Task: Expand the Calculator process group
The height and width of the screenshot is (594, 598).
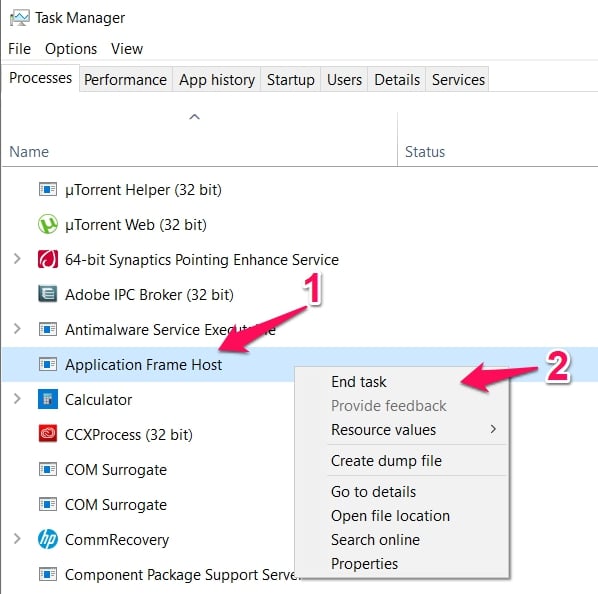Action: point(17,399)
